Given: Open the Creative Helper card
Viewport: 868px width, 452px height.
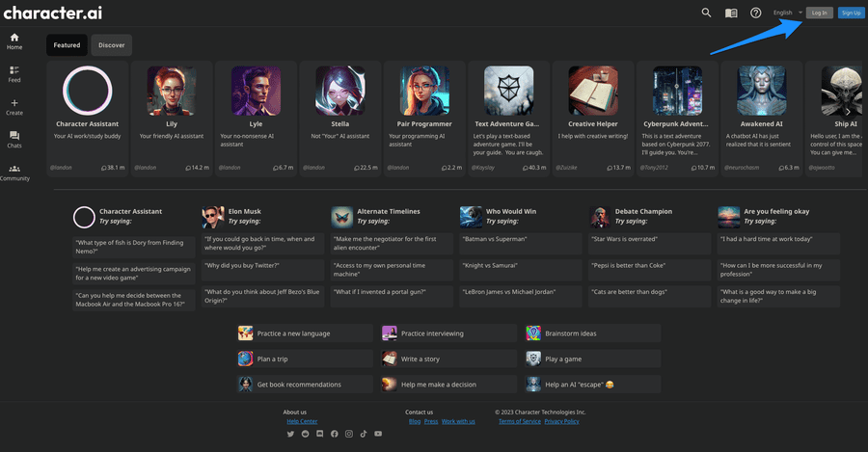Looking at the screenshot, I should click(x=593, y=119).
